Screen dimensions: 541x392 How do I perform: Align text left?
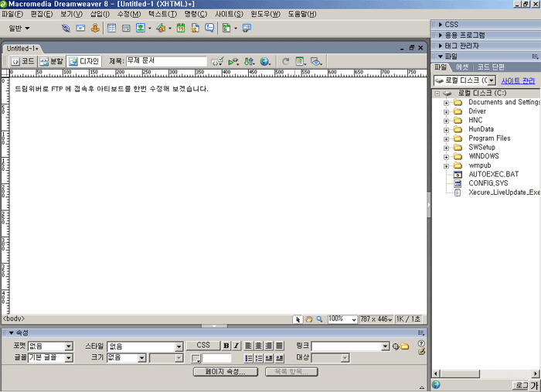[x=248, y=346]
